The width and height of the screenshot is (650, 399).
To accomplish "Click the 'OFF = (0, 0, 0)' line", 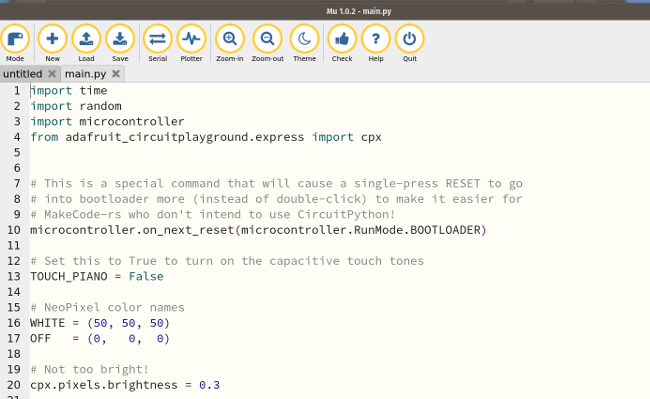I will pyautogui.click(x=100, y=339).
